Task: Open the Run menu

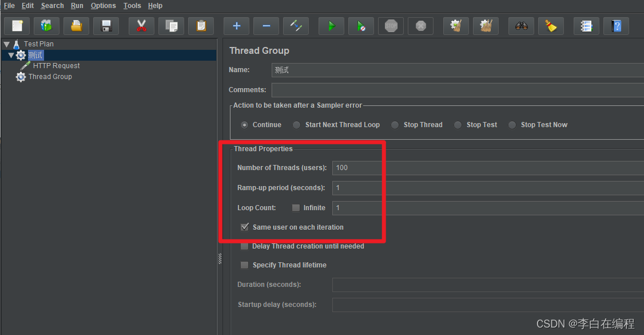Action: tap(77, 6)
